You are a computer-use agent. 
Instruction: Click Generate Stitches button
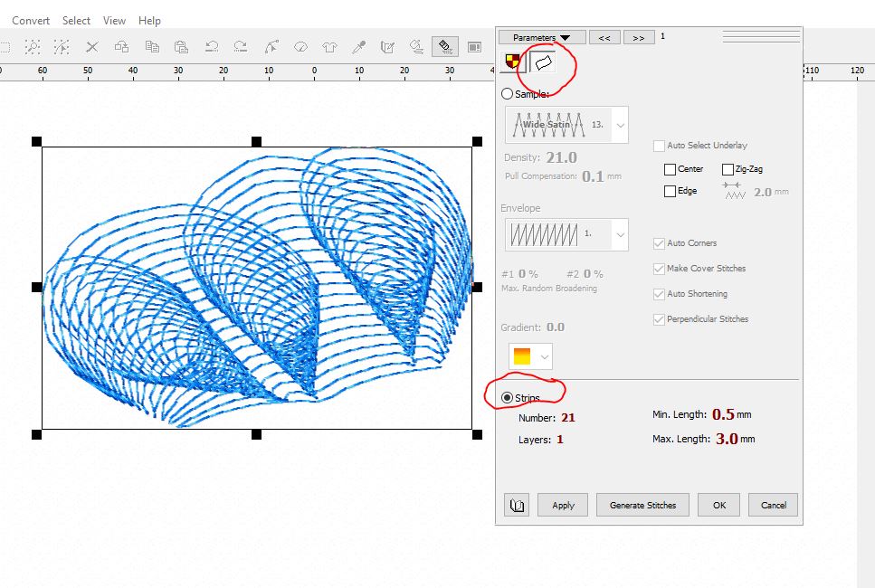click(642, 506)
